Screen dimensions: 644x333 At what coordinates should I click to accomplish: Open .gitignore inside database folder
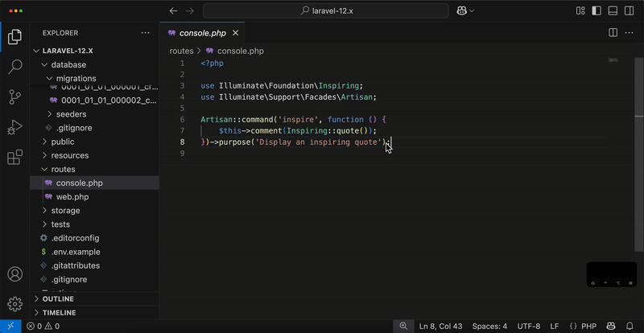pos(94,128)
